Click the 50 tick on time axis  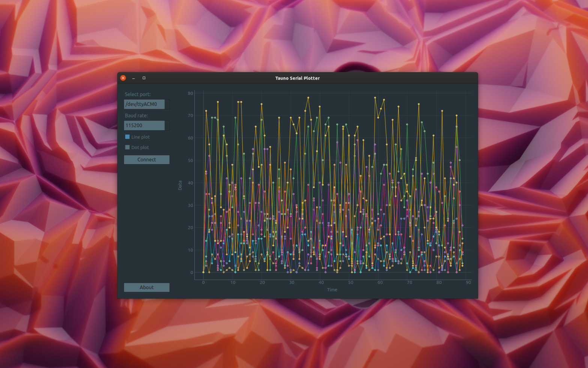click(350, 282)
